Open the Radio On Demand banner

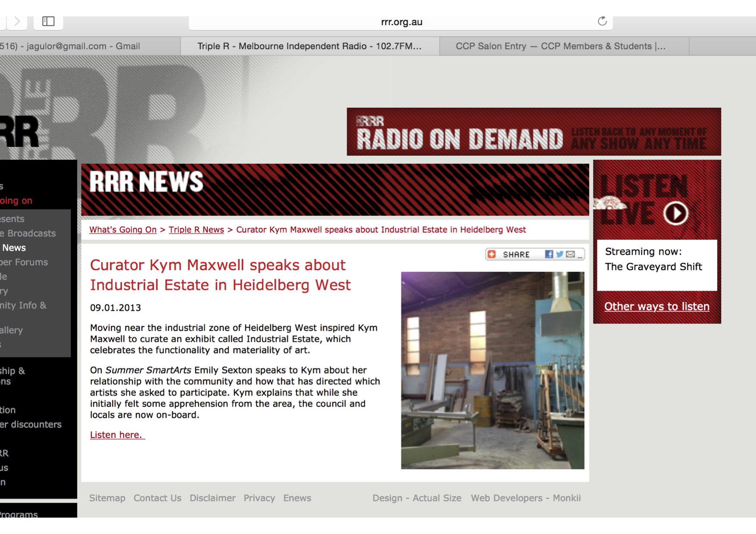(534, 131)
